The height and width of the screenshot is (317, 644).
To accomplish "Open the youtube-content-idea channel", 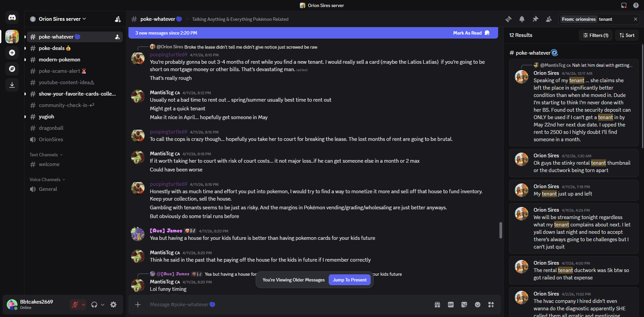I will pyautogui.click(x=74, y=83).
